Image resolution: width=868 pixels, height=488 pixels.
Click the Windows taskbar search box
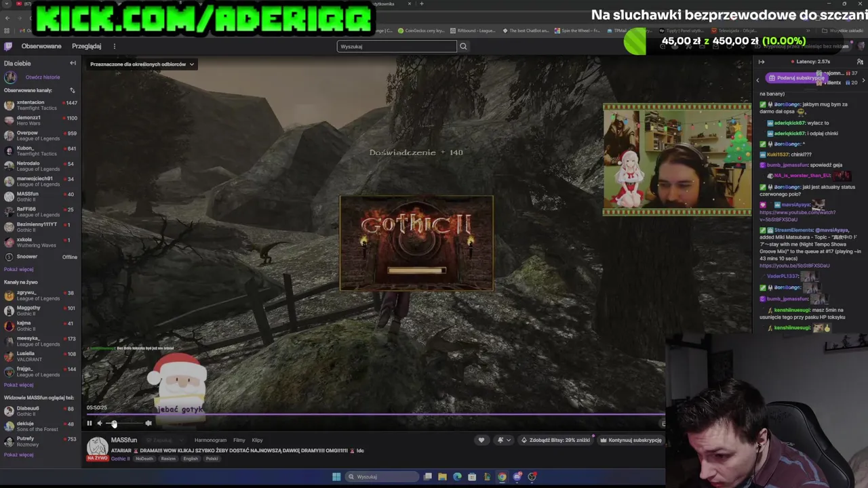(x=380, y=476)
